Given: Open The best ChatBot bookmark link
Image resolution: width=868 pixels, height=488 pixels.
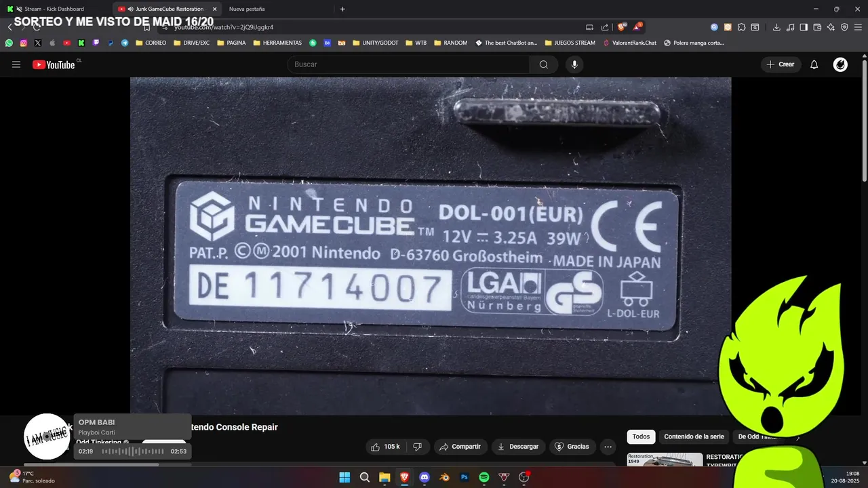Looking at the screenshot, I should pos(506,43).
